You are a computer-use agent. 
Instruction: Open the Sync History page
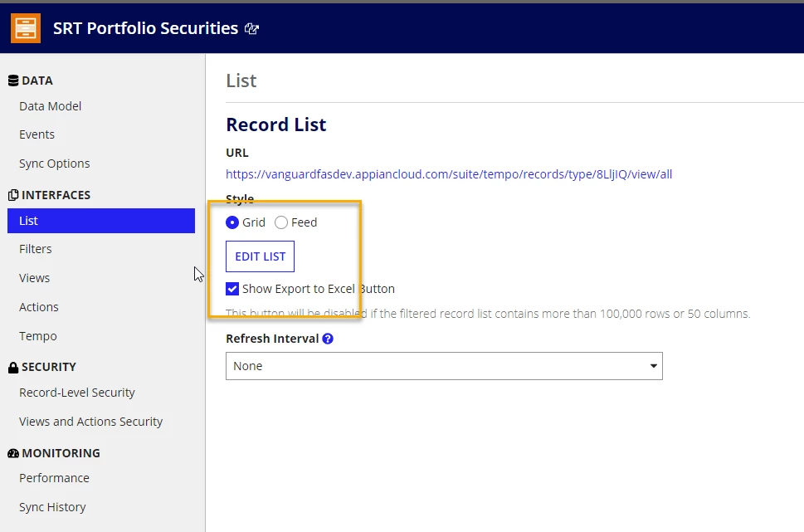[x=52, y=507]
